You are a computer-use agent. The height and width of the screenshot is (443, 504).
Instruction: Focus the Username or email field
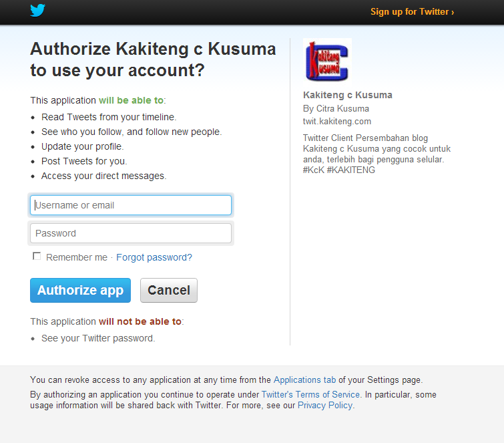(131, 205)
